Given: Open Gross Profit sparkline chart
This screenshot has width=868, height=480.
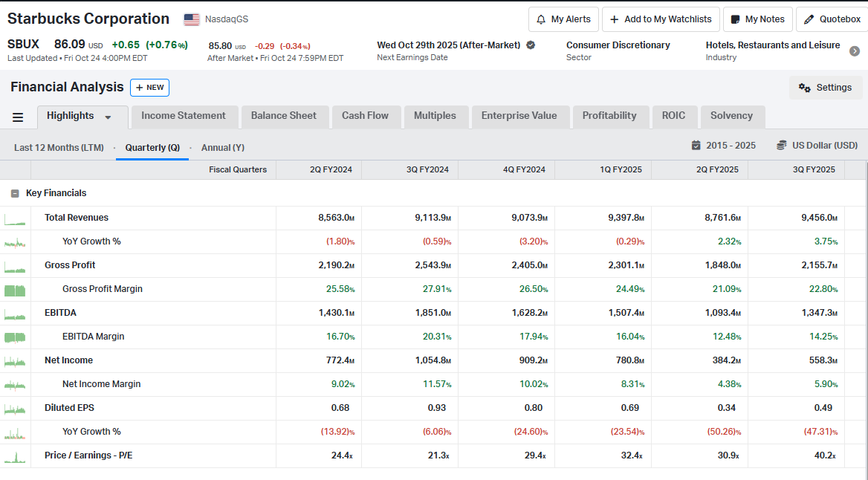Looking at the screenshot, I should tap(15, 266).
